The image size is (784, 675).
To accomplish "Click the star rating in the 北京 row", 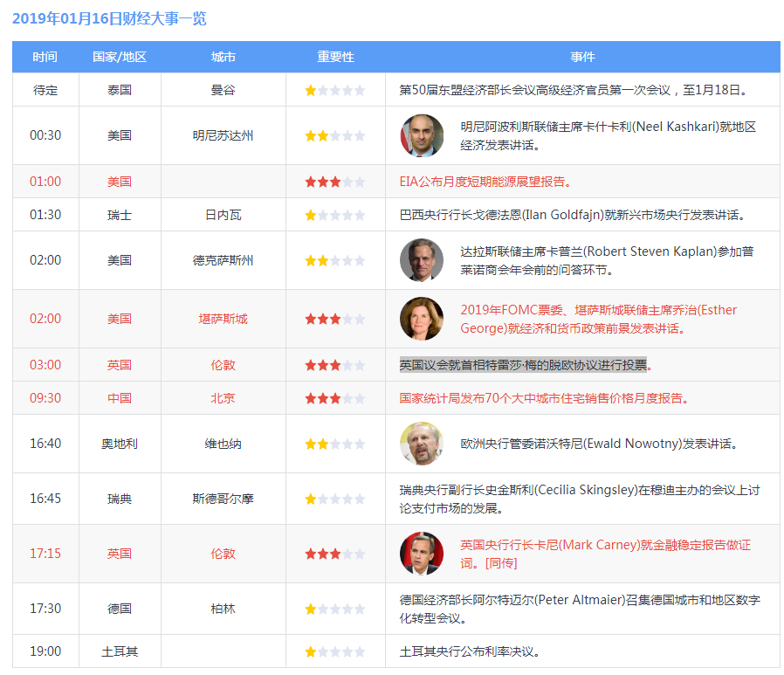I will click(x=335, y=398).
